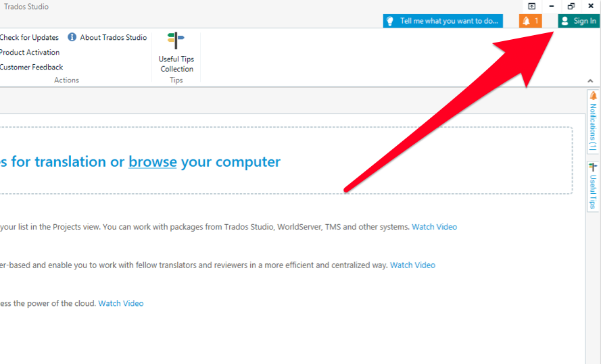Click the Sign In user avatar icon
601x364 pixels.
coord(565,21)
